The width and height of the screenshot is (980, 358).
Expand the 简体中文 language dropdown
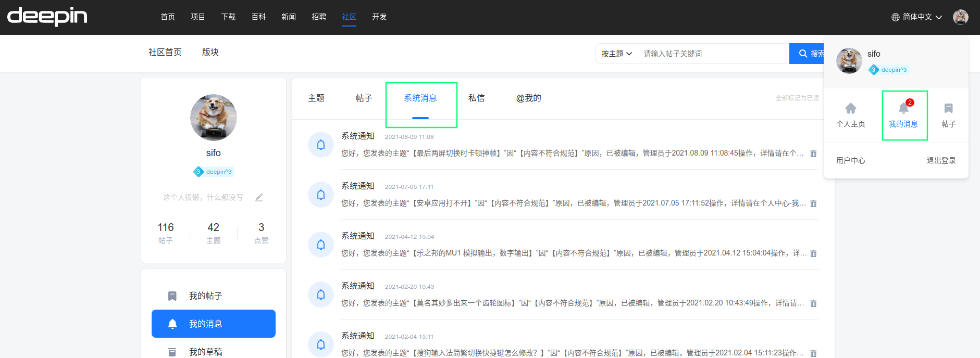tap(916, 17)
